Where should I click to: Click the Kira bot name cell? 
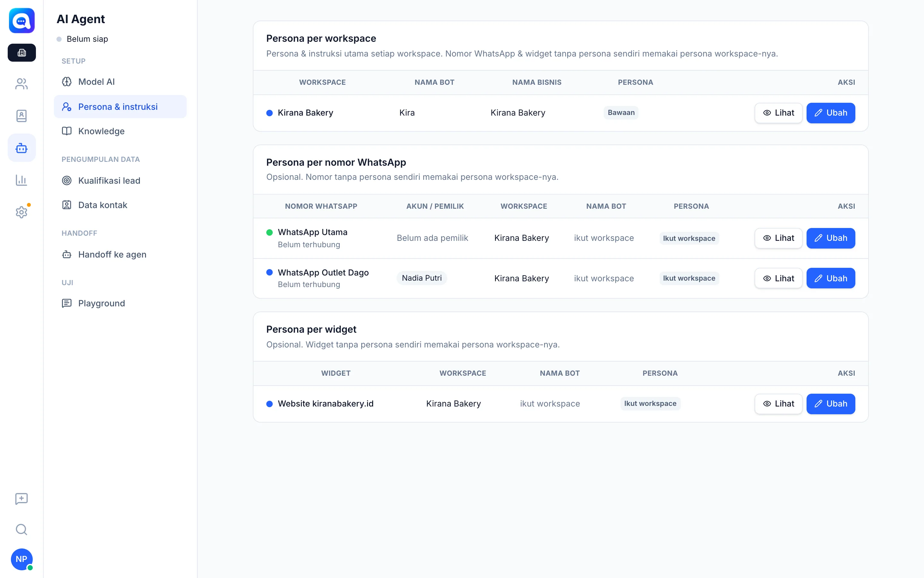point(406,113)
